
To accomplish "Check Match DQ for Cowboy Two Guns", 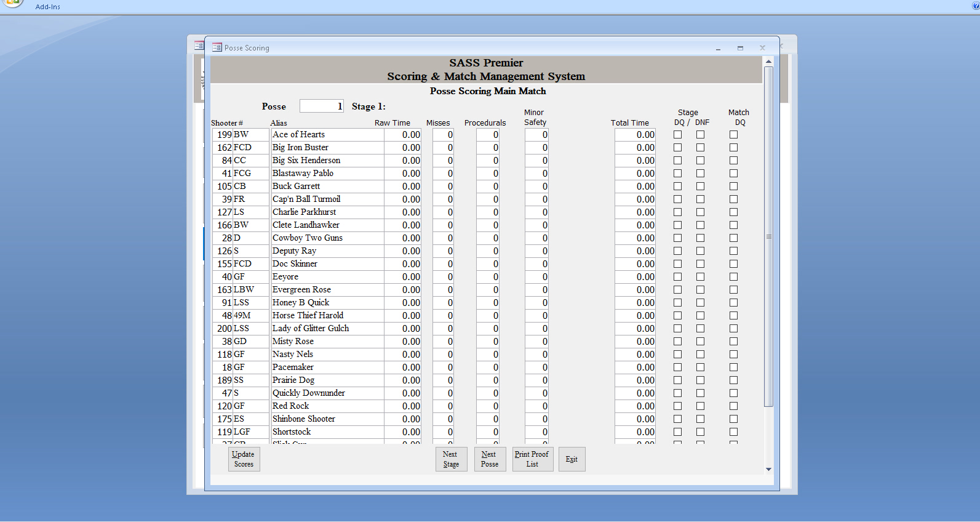I will pyautogui.click(x=733, y=238).
